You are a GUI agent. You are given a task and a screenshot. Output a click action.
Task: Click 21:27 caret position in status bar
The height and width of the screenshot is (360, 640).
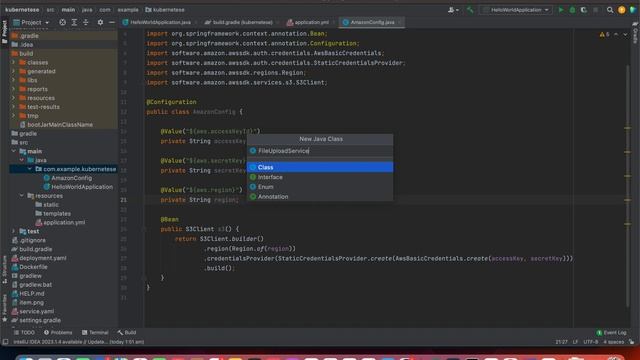point(561,342)
